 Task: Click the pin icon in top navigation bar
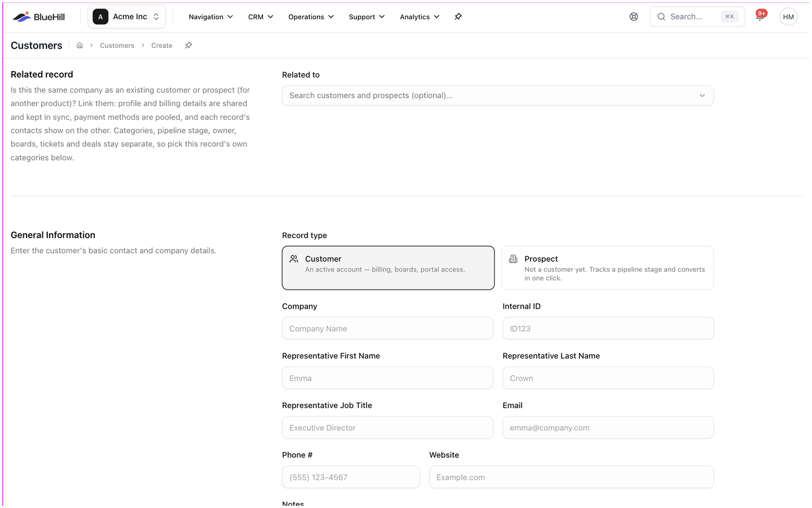[x=458, y=17]
